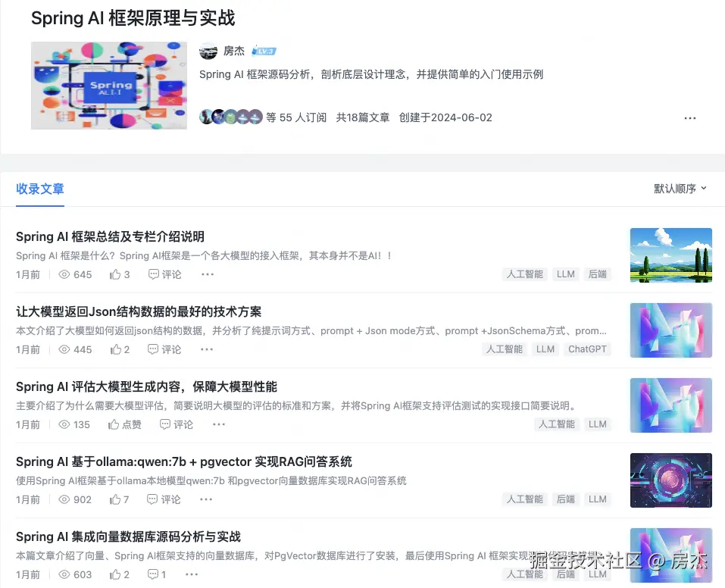Open article Spring AI 评估大模型生成内容
The width and height of the screenshot is (725, 588).
146,386
